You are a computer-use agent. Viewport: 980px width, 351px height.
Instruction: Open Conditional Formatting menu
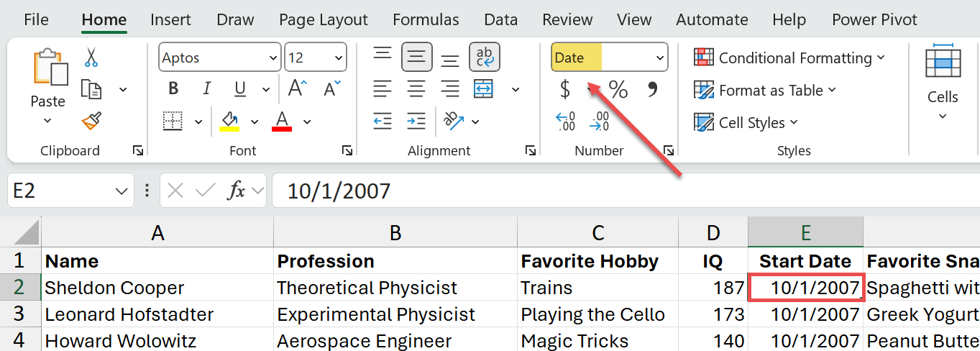789,58
